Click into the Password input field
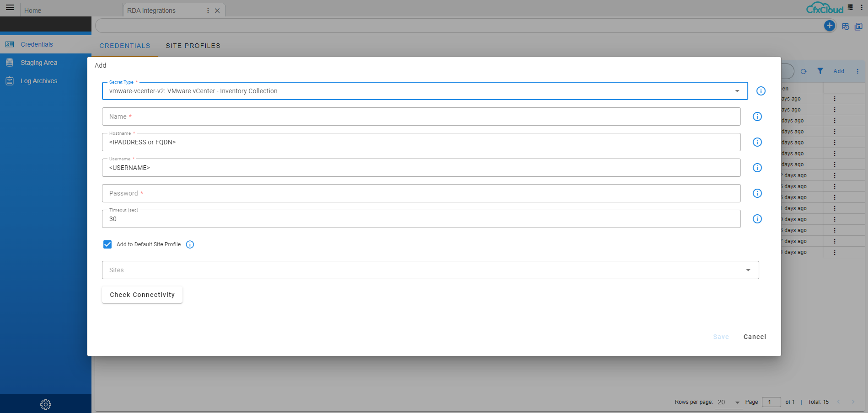868x413 pixels. tap(421, 193)
